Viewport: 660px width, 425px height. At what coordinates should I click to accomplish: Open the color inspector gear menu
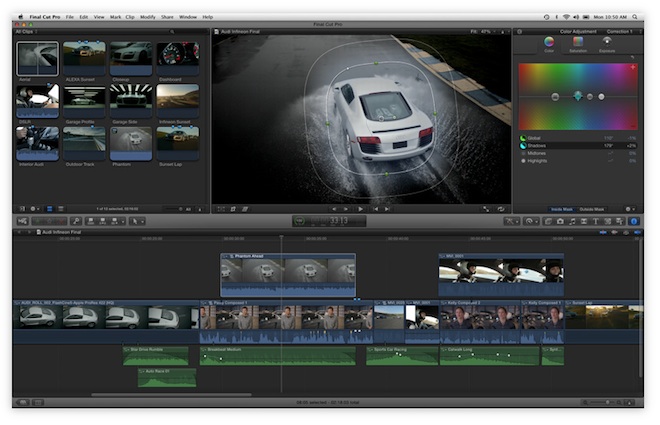pos(630,209)
